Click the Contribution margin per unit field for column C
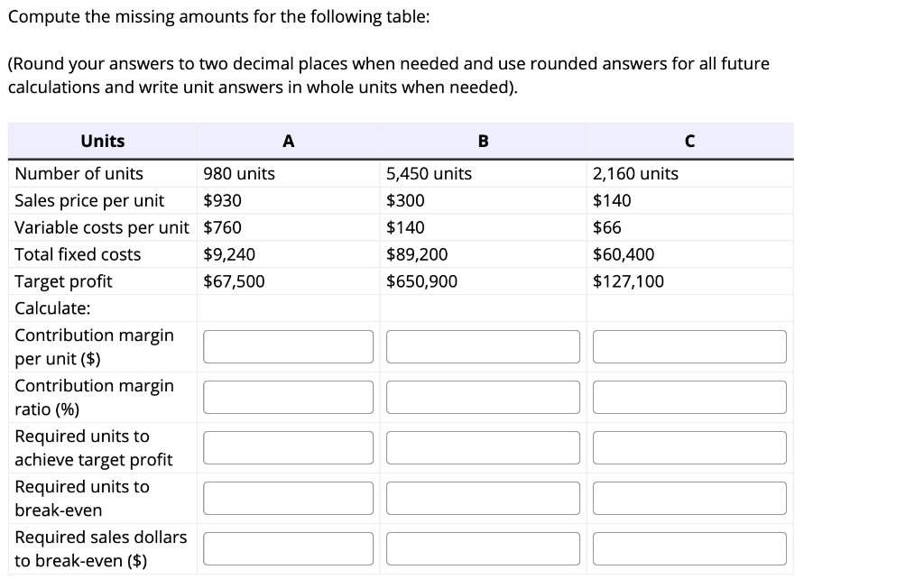The width and height of the screenshot is (924, 588). tap(689, 345)
